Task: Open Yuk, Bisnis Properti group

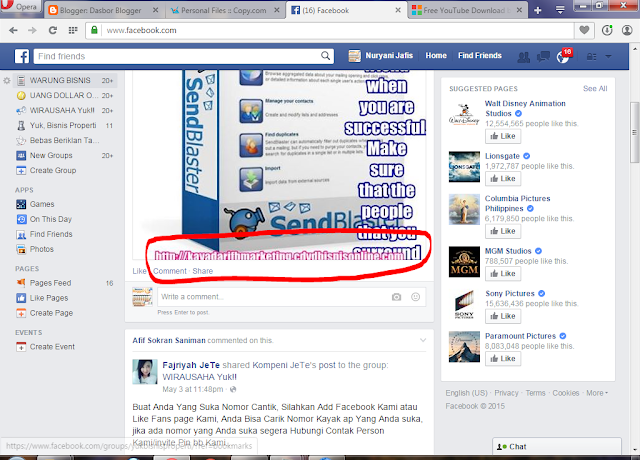Action: pyautogui.click(x=65, y=125)
